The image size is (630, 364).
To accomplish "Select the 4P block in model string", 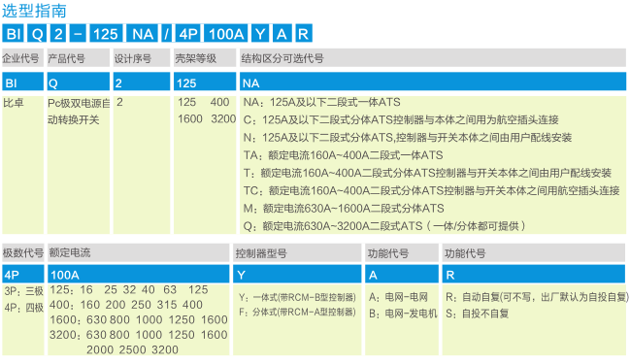I will [x=188, y=33].
